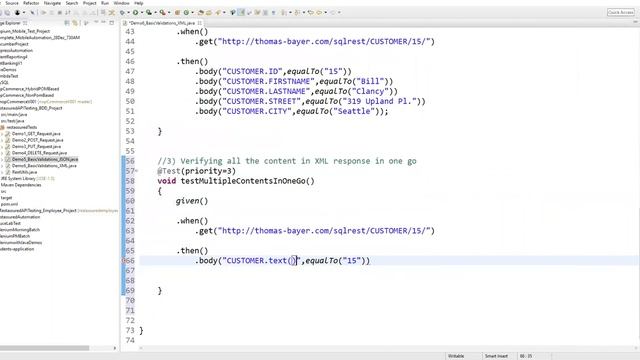Open the Window menu
Viewport: 640px width, 360px height.
[121, 3]
